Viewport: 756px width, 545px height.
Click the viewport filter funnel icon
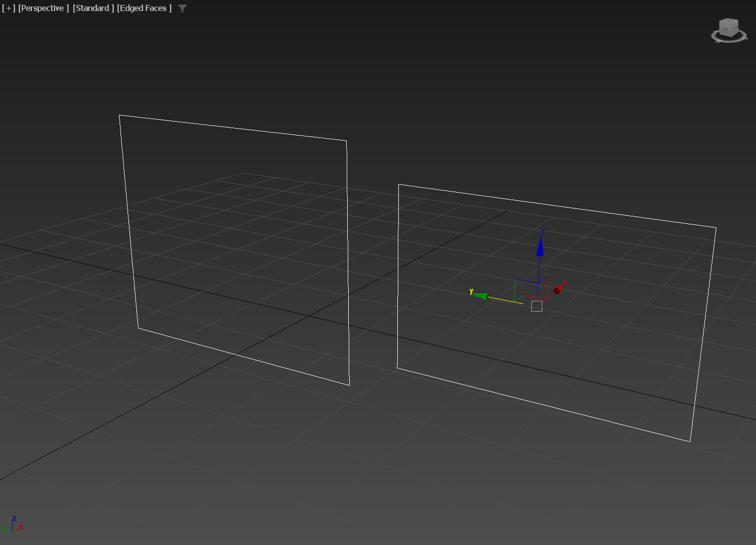(x=183, y=8)
